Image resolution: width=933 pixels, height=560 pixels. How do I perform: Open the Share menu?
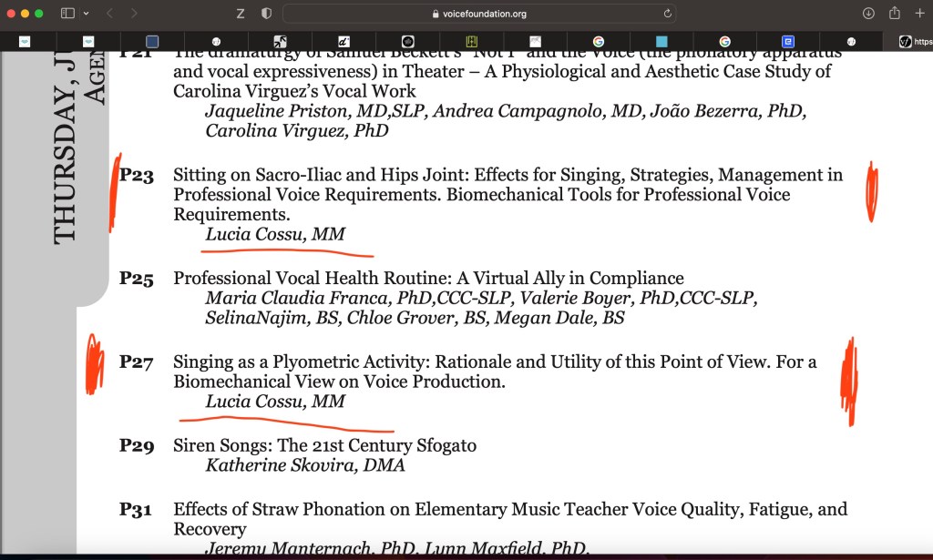(894, 14)
